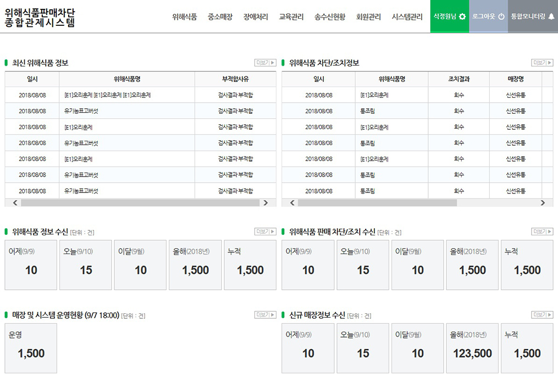Open the 송수신현황 menu
The image size is (558, 392).
pos(330,16)
